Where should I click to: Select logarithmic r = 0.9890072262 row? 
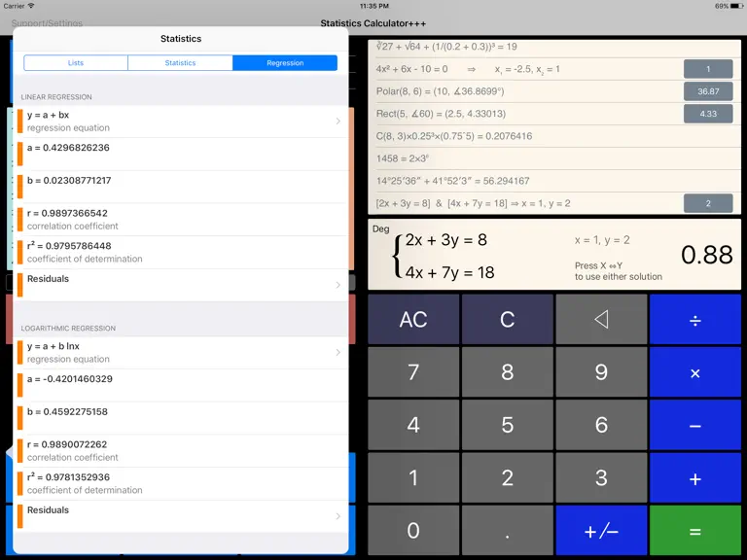click(181, 450)
